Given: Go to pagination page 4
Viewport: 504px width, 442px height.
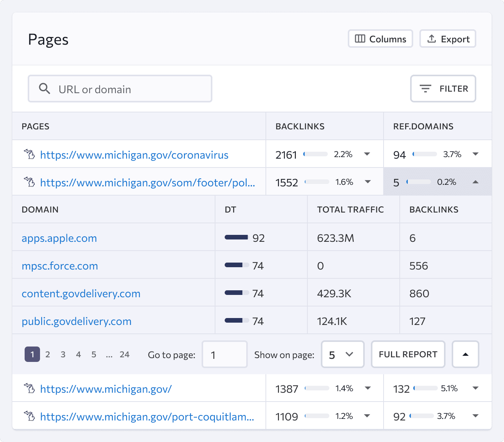Looking at the screenshot, I should pos(78,354).
